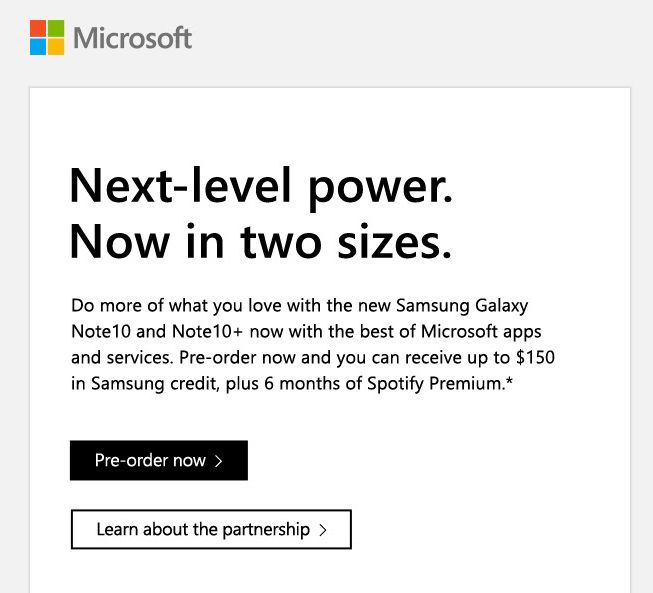Click the Samsung Galaxy text in paragraph

(x=462, y=306)
